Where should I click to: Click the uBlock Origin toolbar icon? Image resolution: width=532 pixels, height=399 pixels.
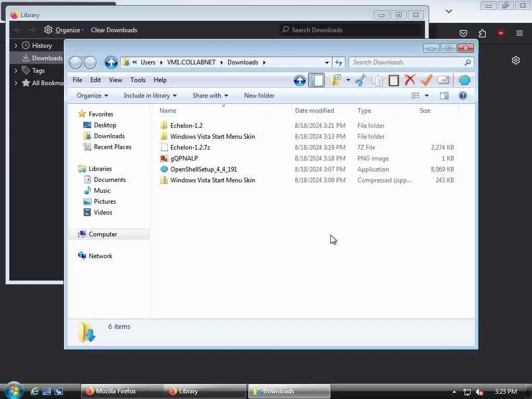tap(500, 33)
